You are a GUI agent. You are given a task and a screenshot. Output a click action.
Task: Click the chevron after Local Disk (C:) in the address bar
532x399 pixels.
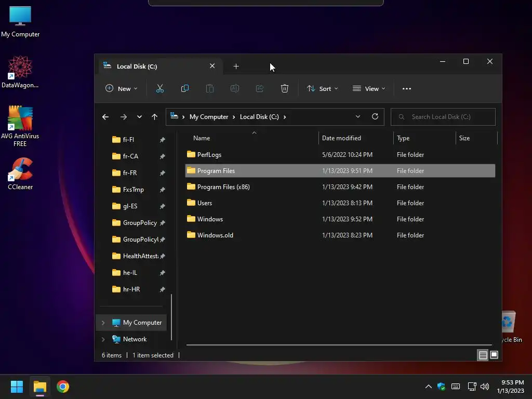tap(285, 117)
